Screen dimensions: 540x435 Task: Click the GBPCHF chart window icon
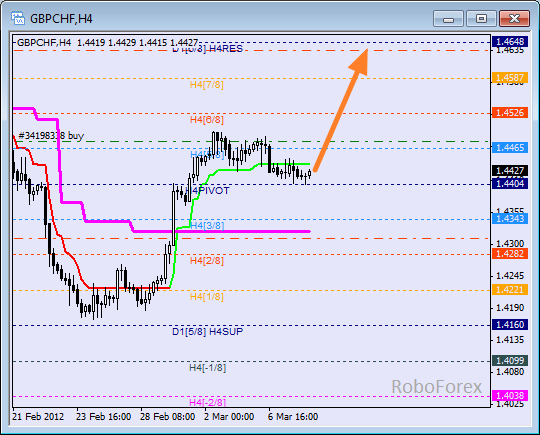18,18
